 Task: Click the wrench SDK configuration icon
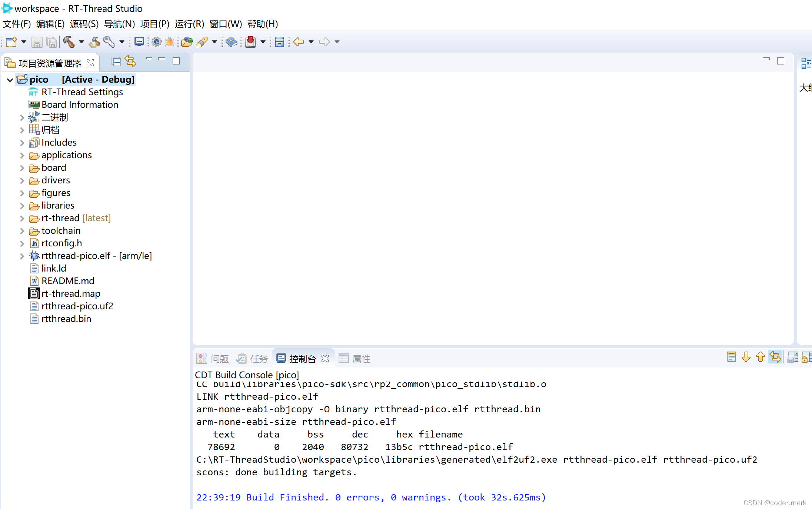(x=109, y=42)
